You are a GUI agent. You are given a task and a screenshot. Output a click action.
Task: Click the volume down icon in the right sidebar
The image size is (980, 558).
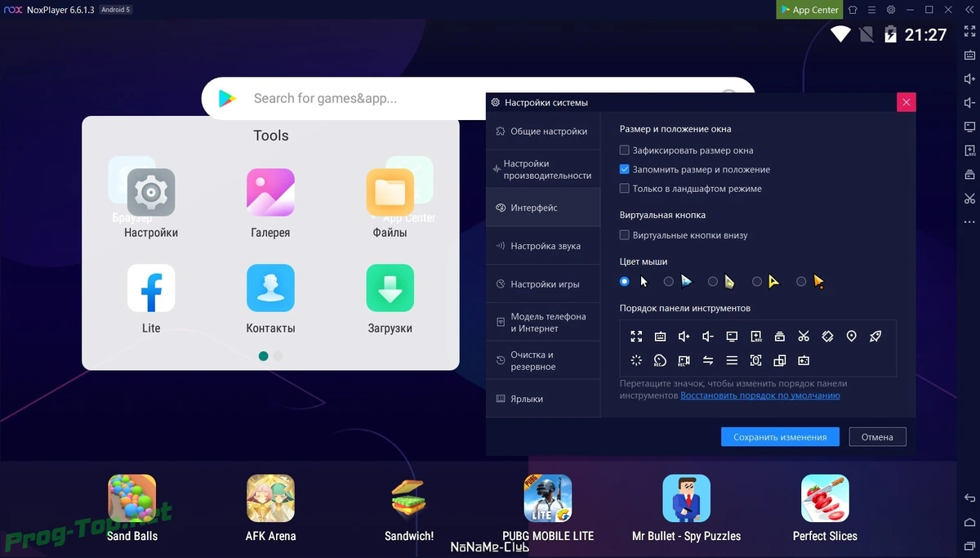pos(969,103)
